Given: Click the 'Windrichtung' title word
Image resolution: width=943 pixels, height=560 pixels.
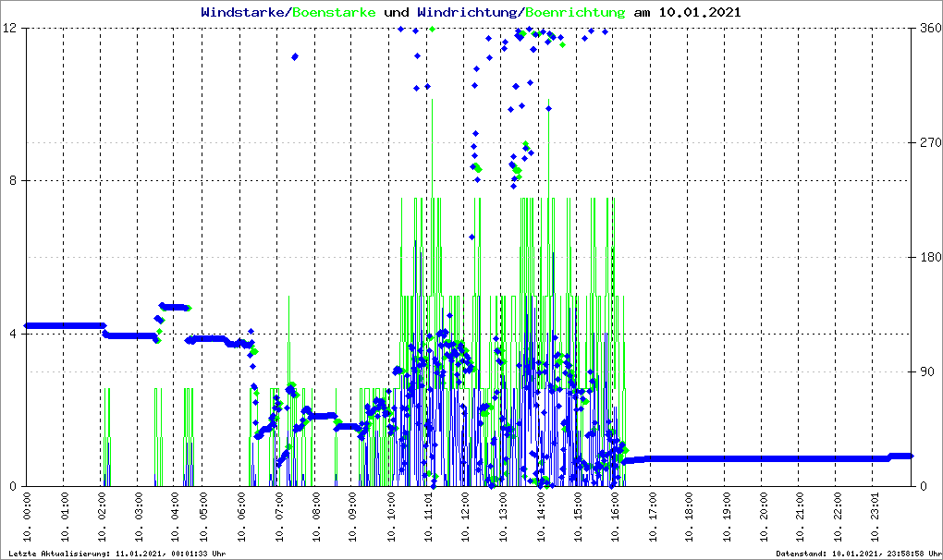Looking at the screenshot, I should [x=469, y=12].
